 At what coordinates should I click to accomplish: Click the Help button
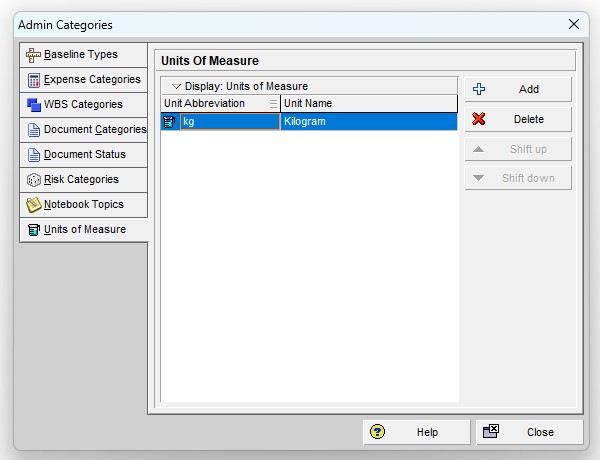[x=416, y=432]
